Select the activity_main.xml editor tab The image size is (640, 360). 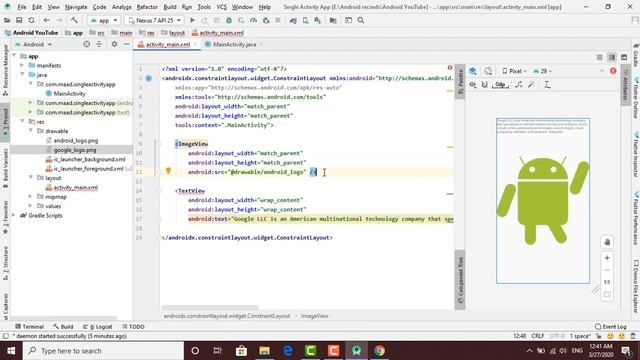[x=168, y=44]
